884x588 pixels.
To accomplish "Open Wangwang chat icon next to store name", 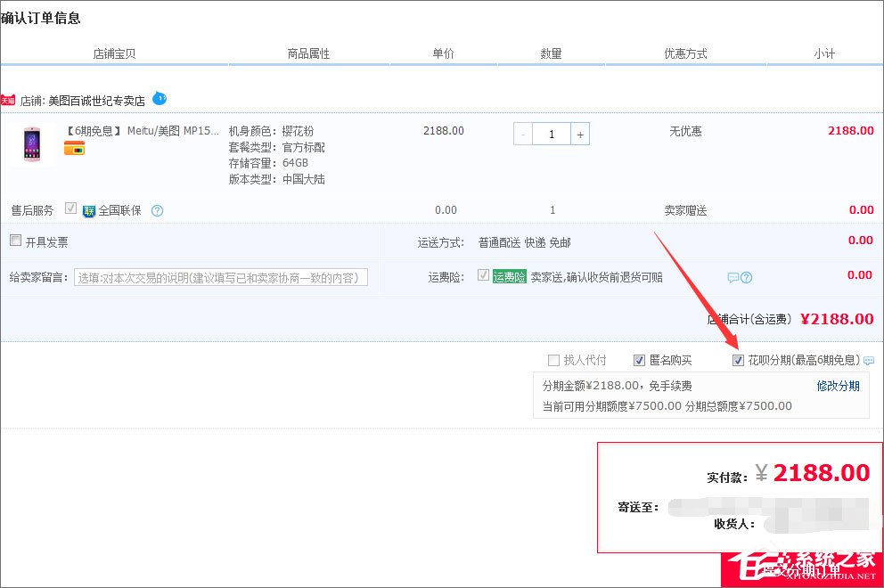I will (160, 98).
